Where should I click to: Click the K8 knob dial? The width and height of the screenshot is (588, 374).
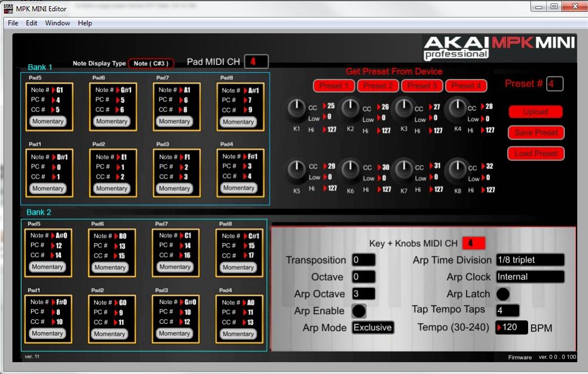point(457,169)
